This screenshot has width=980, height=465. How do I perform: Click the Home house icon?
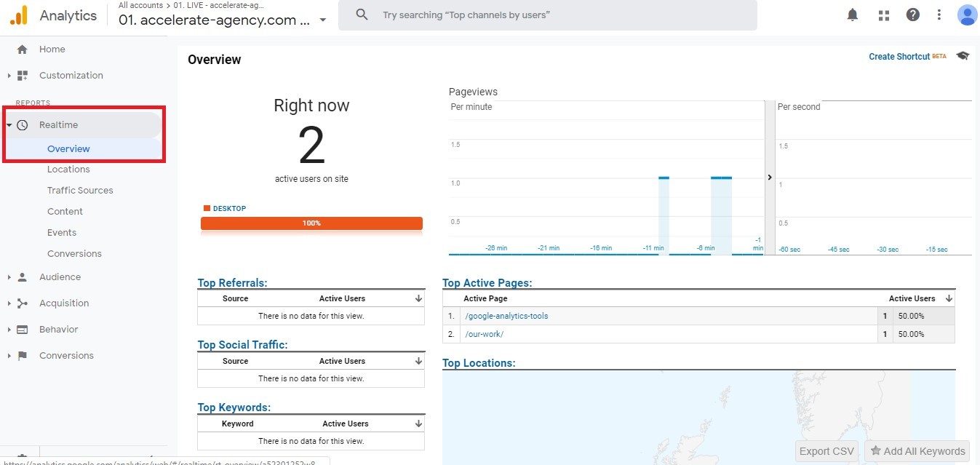click(x=22, y=49)
